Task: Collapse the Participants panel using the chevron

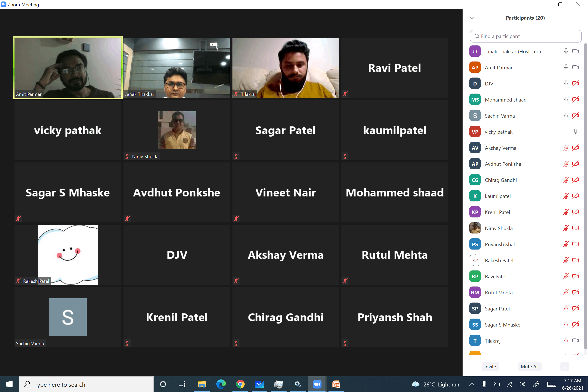Action: (x=472, y=18)
